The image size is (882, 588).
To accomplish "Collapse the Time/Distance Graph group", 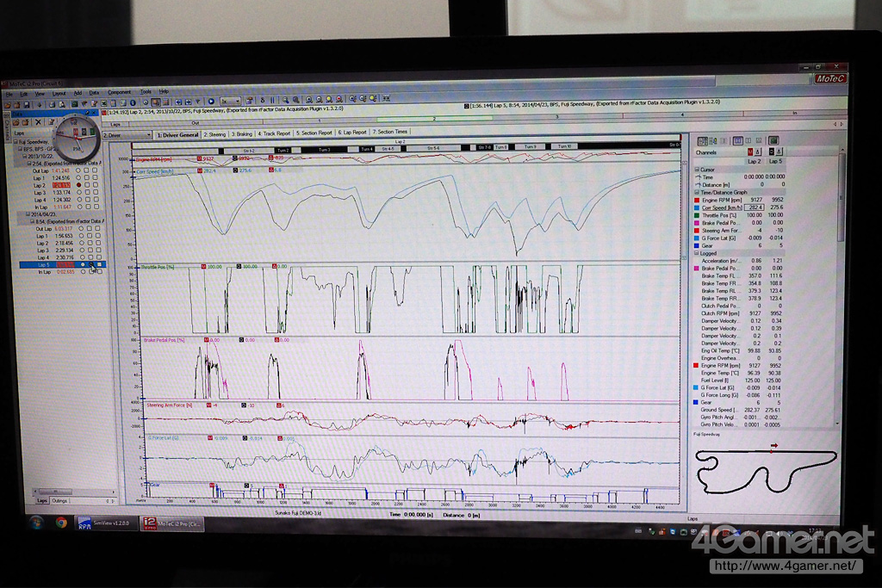I will [x=697, y=192].
